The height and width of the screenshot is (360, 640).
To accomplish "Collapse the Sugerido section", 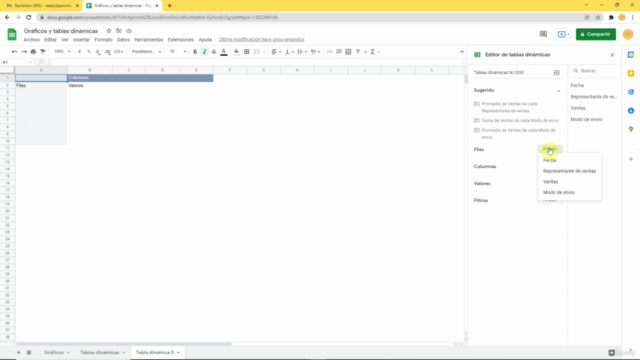I will click(x=558, y=91).
